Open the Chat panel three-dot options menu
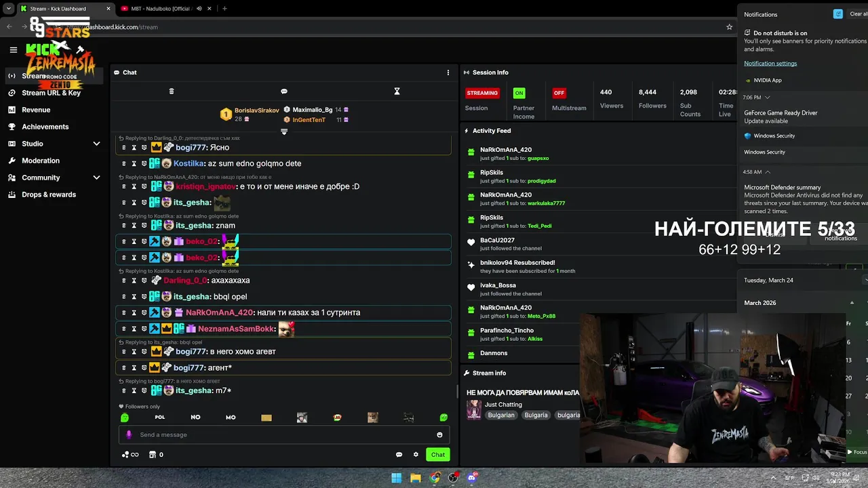This screenshot has width=868, height=488. click(x=448, y=73)
